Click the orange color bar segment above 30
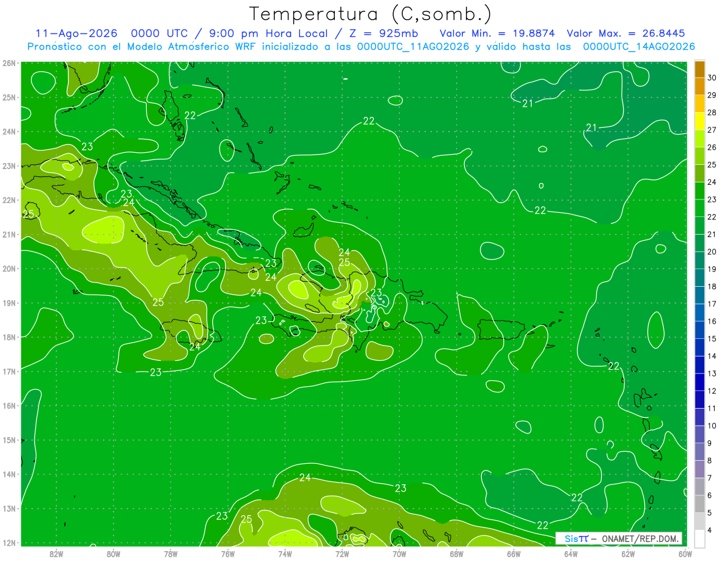The image size is (728, 562). [x=700, y=69]
